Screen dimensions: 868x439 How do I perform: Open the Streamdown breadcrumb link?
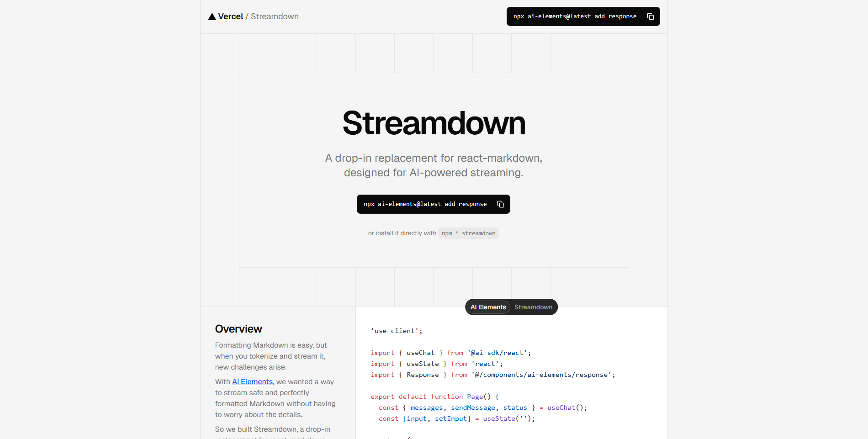[275, 16]
